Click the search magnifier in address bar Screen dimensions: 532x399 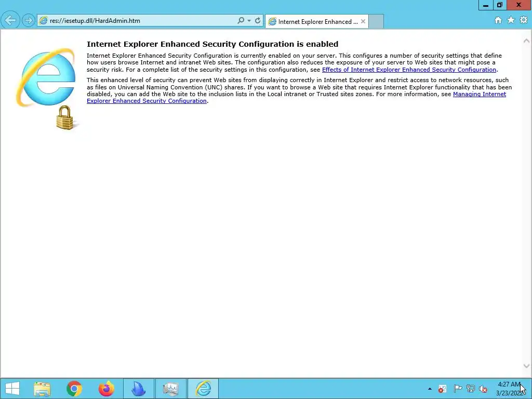pos(241,21)
